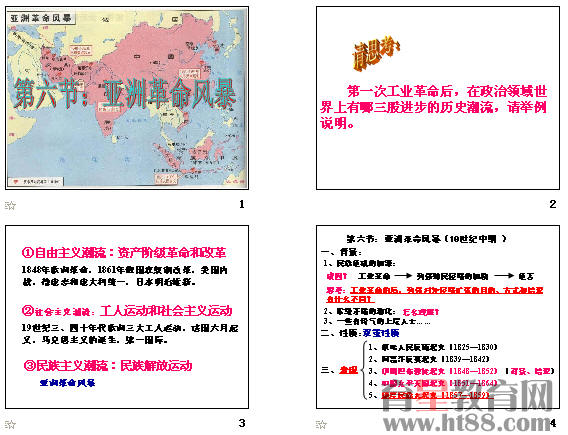Click the blue 亚洲革命风暴 text on slide 3
This screenshot has width=568, height=435.
tap(67, 383)
